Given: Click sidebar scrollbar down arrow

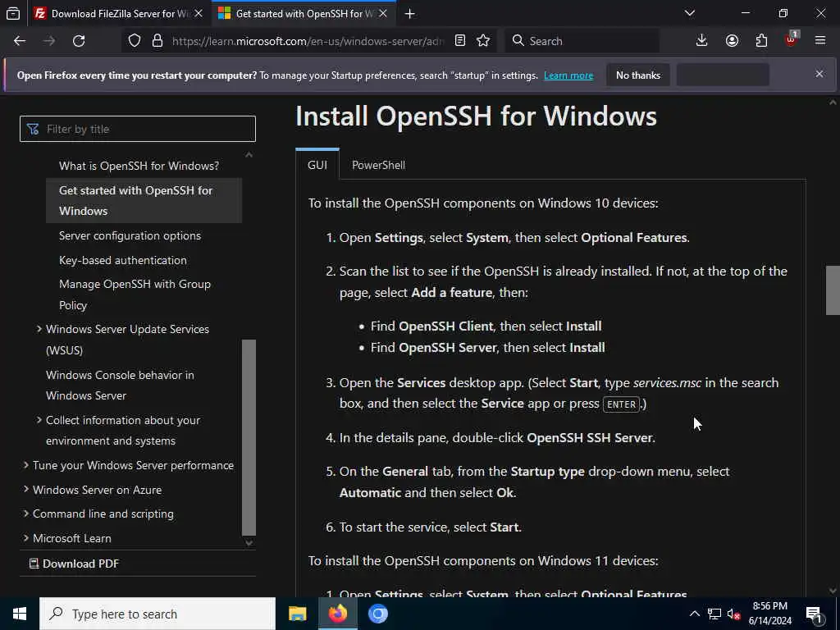Looking at the screenshot, I should (249, 542).
